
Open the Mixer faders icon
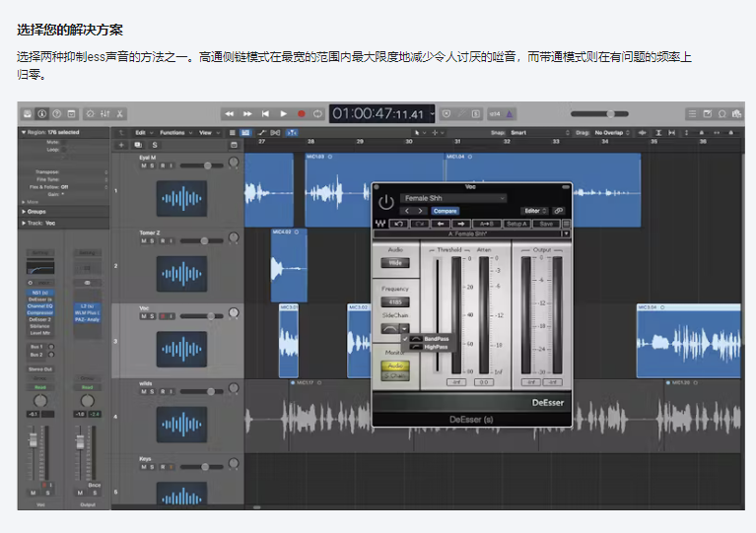tap(105, 113)
